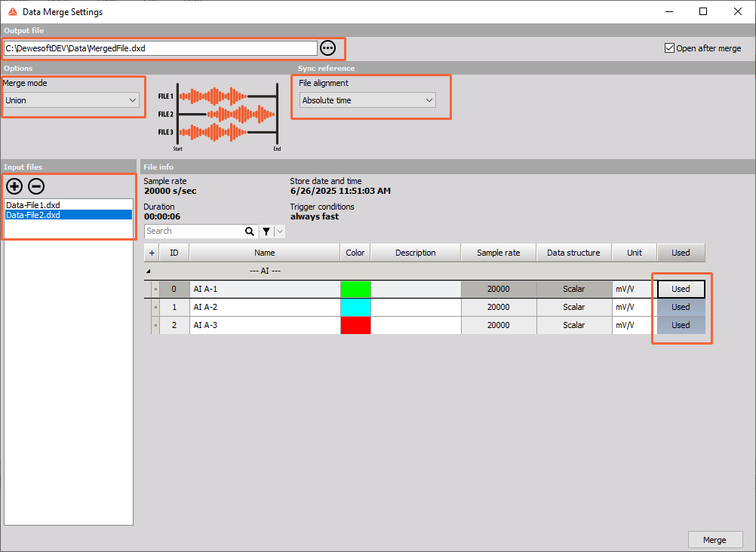Change the green color swatch of AI A-1
756x552 pixels.
pyautogui.click(x=355, y=289)
